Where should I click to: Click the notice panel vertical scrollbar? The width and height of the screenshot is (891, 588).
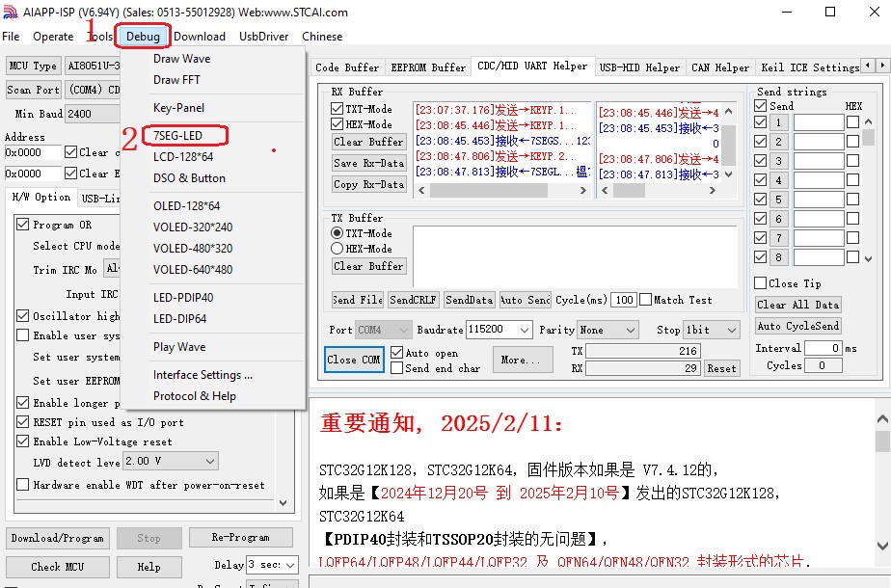pyautogui.click(x=882, y=482)
